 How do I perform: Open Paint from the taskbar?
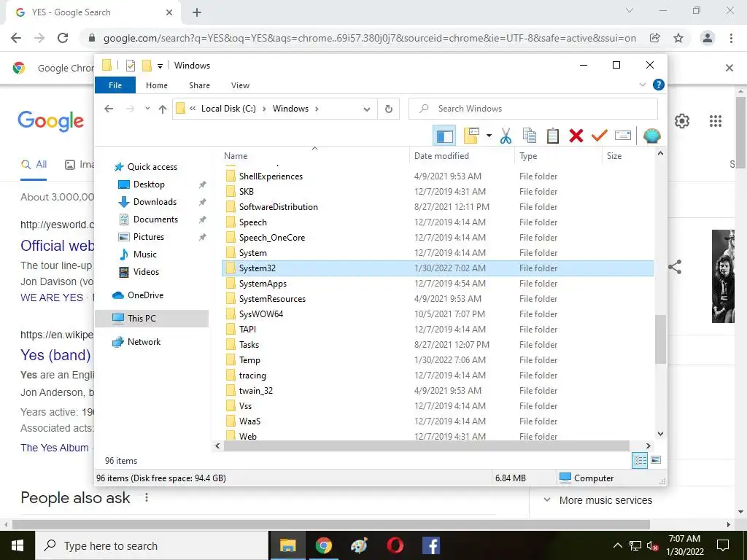click(x=359, y=545)
